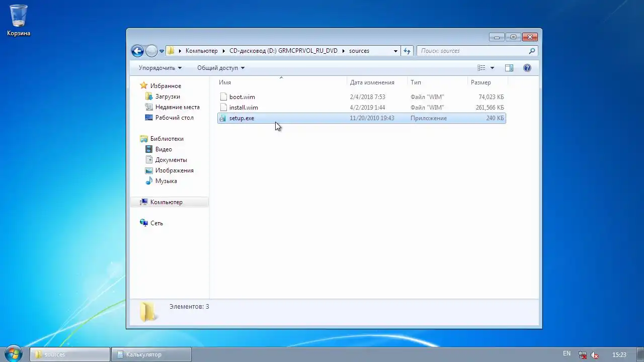Open the Видео library

pos(164,149)
